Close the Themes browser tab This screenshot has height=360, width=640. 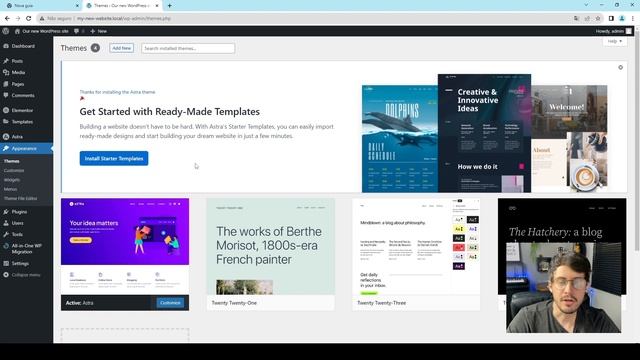click(x=157, y=6)
